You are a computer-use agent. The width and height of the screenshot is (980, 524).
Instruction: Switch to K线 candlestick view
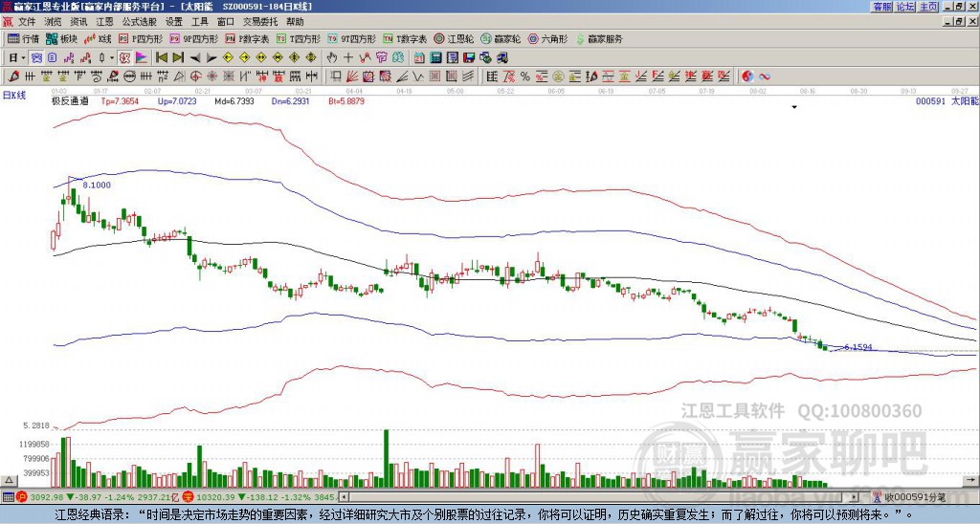[99, 38]
